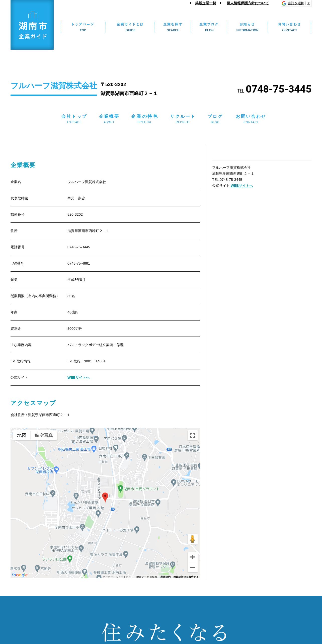The height and width of the screenshot is (644, 322).
Task: Click the フルハーフ滋賀株式会社 company title
Action: click(54, 86)
